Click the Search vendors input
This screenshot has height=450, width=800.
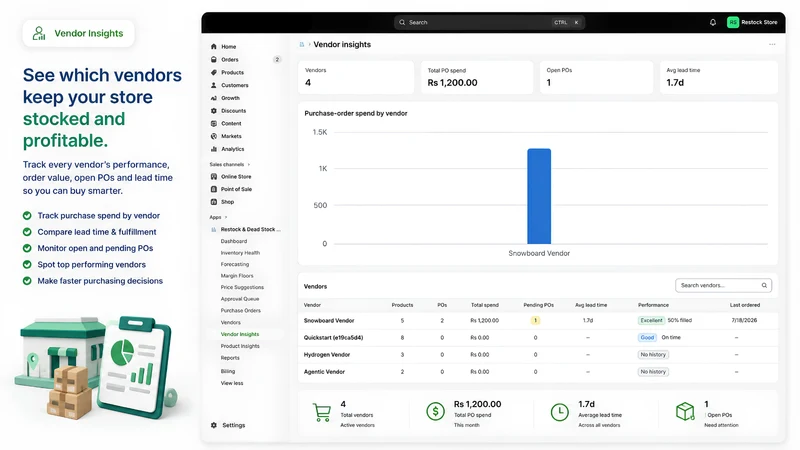(x=723, y=285)
